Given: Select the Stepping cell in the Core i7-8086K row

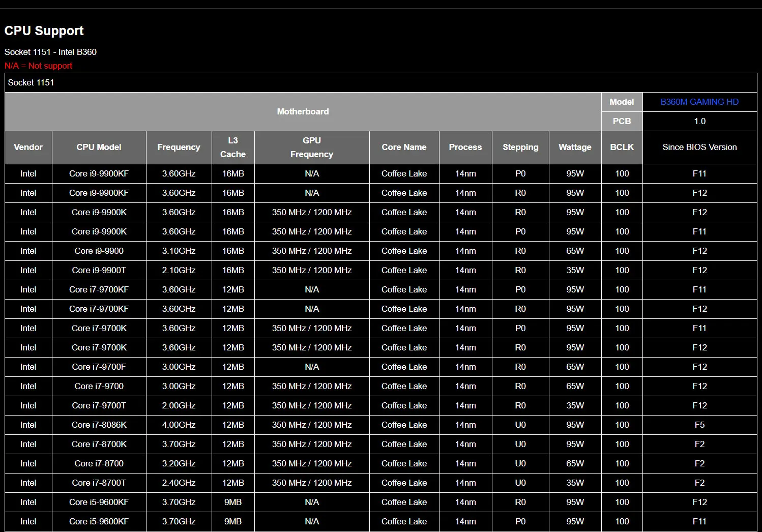Looking at the screenshot, I should tap(520, 425).
